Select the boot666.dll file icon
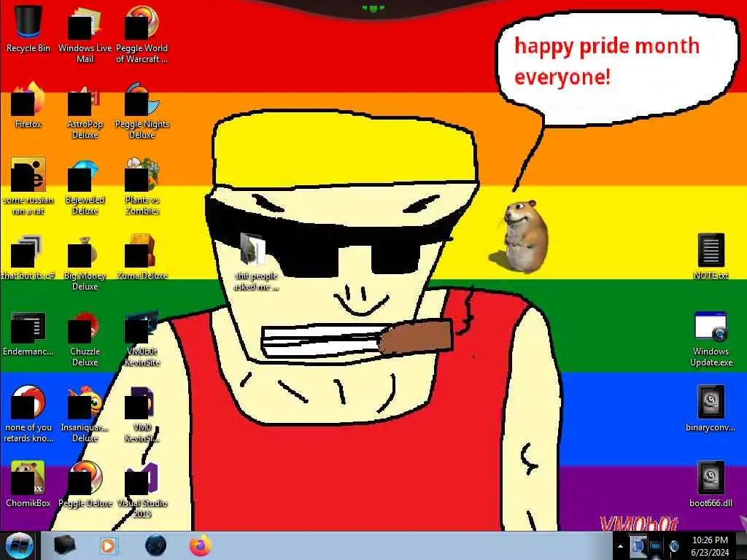747x560 pixels. coord(711,484)
